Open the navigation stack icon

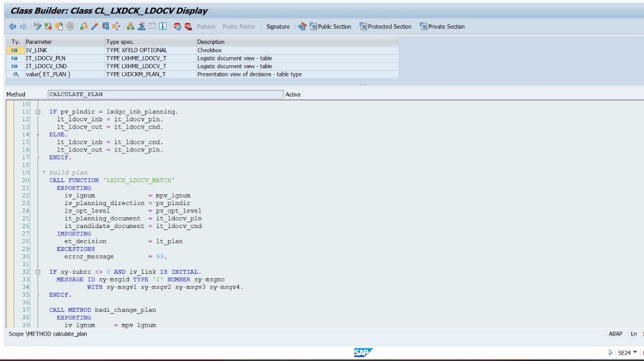[141, 27]
